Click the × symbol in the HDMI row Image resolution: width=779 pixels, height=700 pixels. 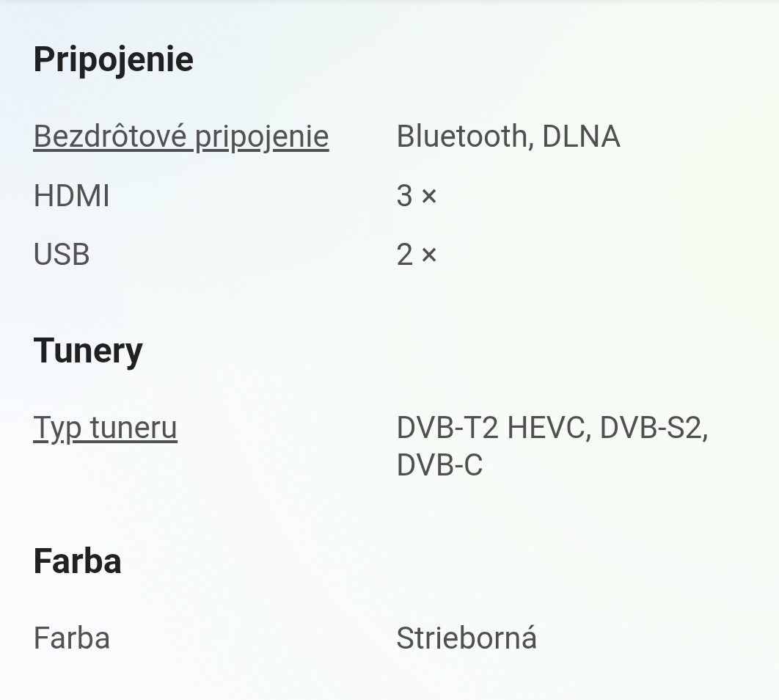(x=429, y=196)
